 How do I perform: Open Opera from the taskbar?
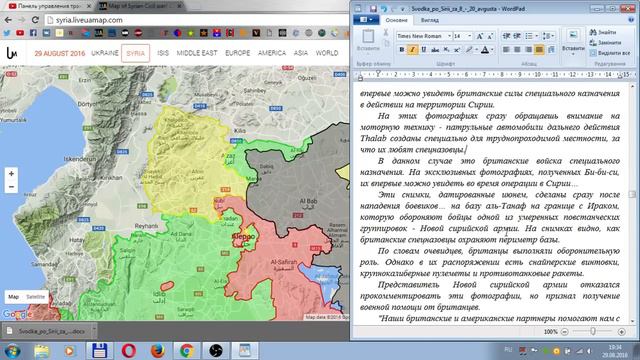coord(129,351)
